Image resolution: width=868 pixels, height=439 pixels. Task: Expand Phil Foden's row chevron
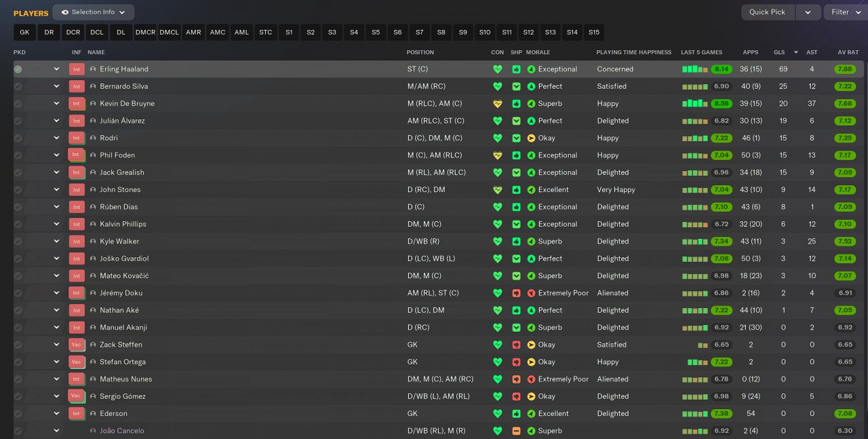57,155
